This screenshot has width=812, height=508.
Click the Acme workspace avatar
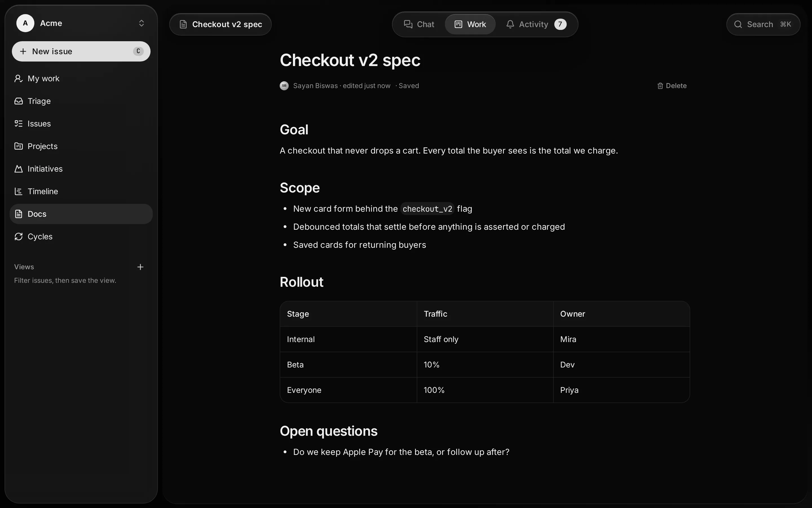click(x=25, y=23)
